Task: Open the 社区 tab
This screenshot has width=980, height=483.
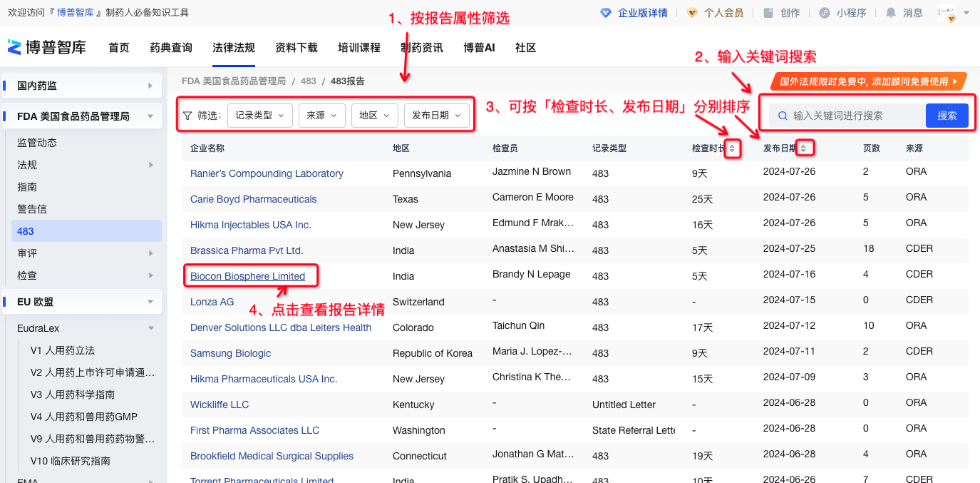Action: [x=525, y=48]
